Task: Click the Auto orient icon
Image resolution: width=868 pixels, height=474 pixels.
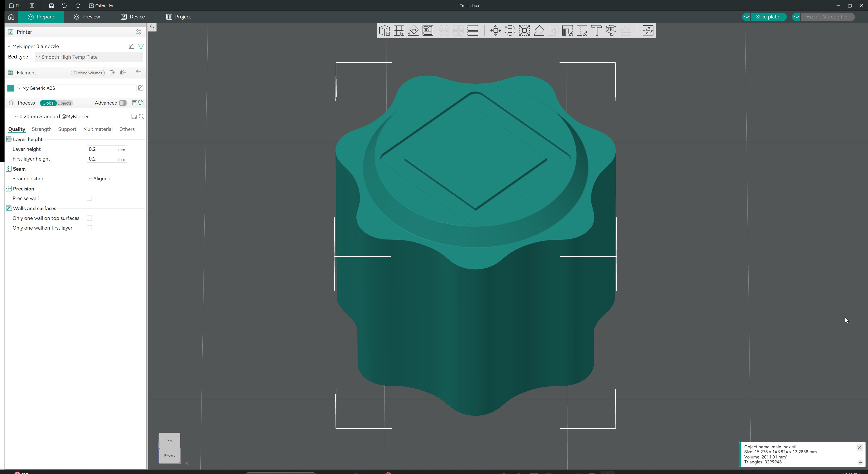Action: pyautogui.click(x=414, y=31)
